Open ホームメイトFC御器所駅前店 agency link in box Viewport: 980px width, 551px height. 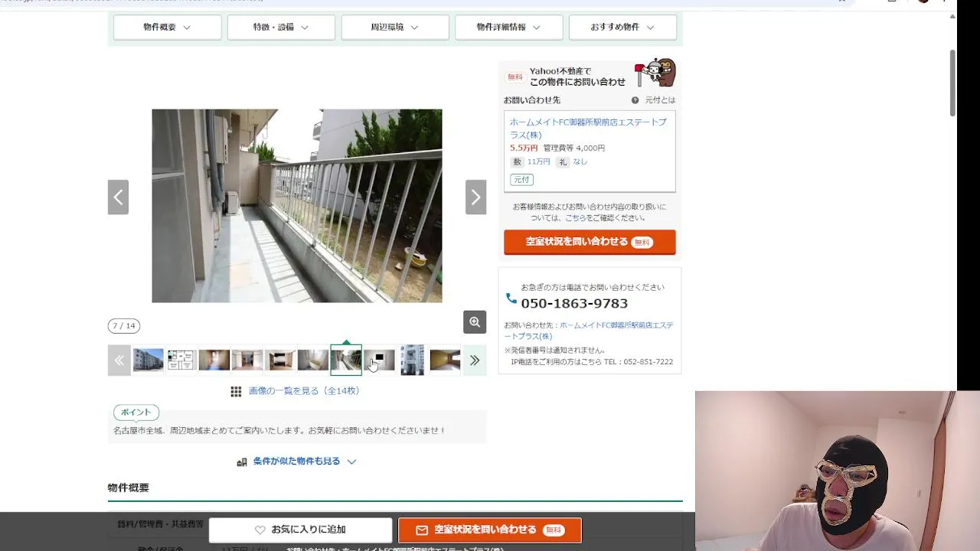[x=588, y=129]
